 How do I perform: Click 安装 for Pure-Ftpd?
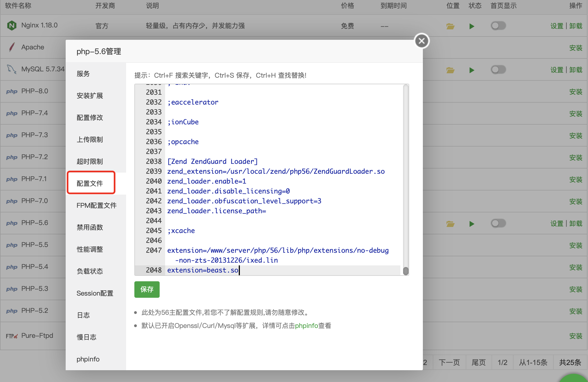click(576, 336)
